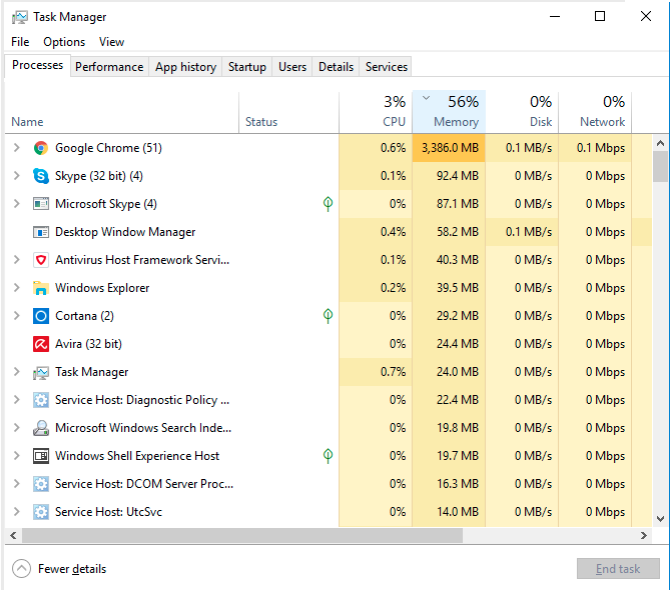Switch to the App history tab
Screen dimensions: 670x590
tap(185, 67)
